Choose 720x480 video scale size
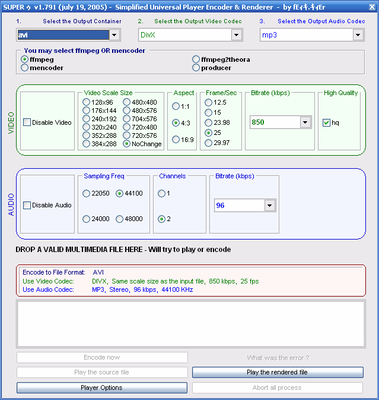The width and height of the screenshot is (379, 400). (x=127, y=127)
